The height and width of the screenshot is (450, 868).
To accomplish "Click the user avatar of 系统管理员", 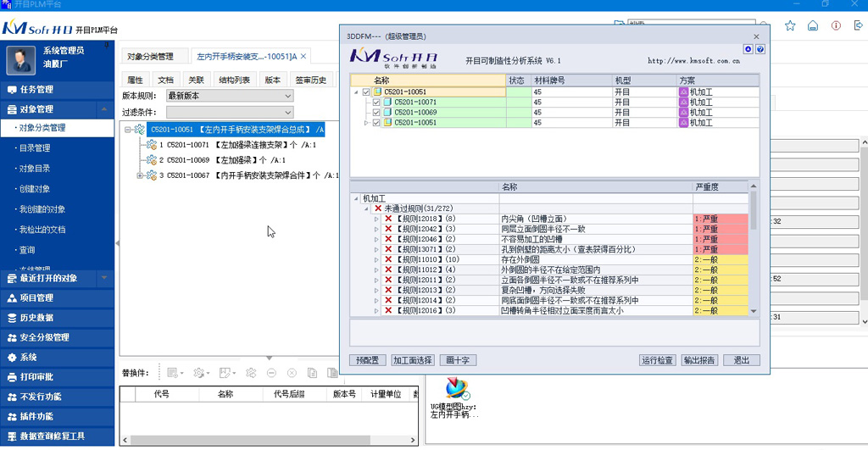I will [22, 58].
